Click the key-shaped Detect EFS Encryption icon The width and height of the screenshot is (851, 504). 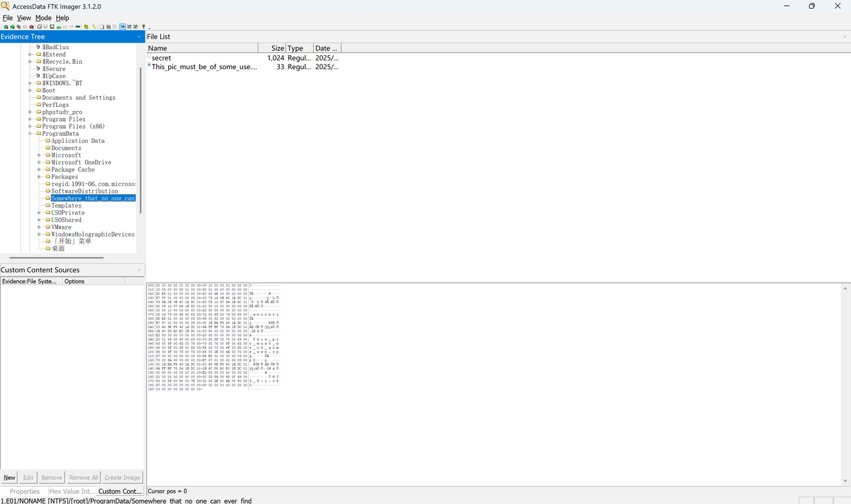click(x=94, y=27)
